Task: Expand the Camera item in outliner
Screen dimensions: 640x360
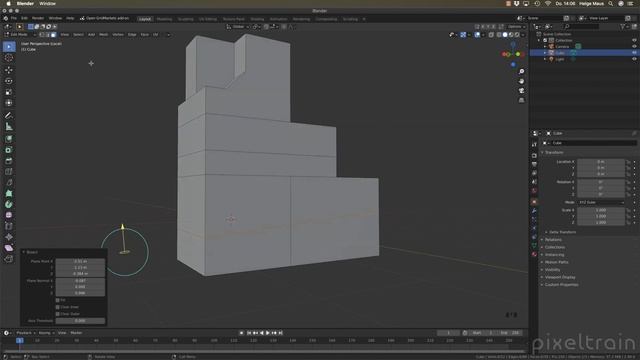Action: pyautogui.click(x=545, y=47)
